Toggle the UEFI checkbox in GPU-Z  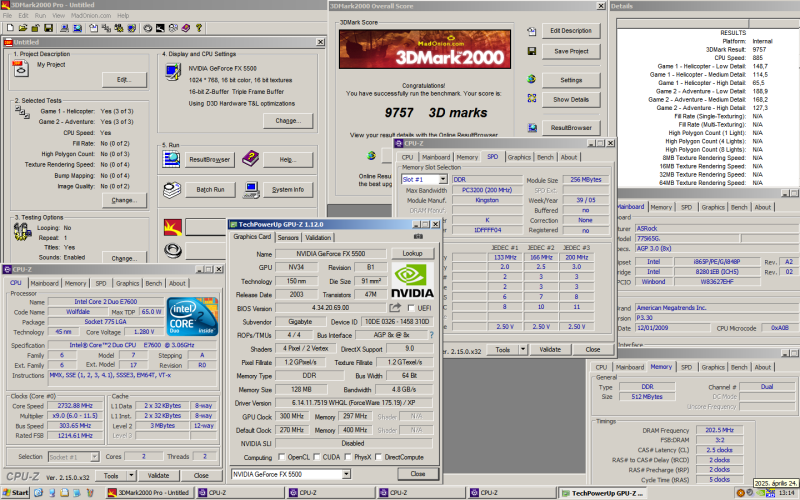tap(411, 308)
